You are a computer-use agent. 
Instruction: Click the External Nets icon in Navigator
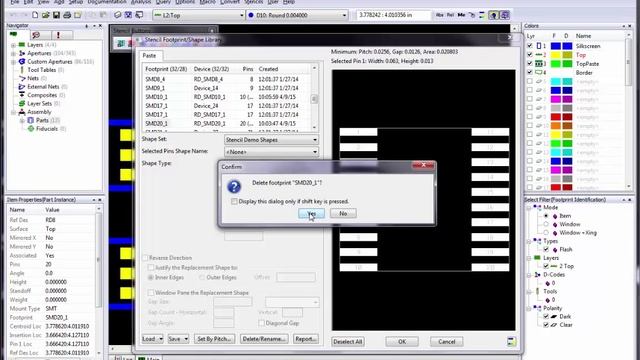point(22,87)
